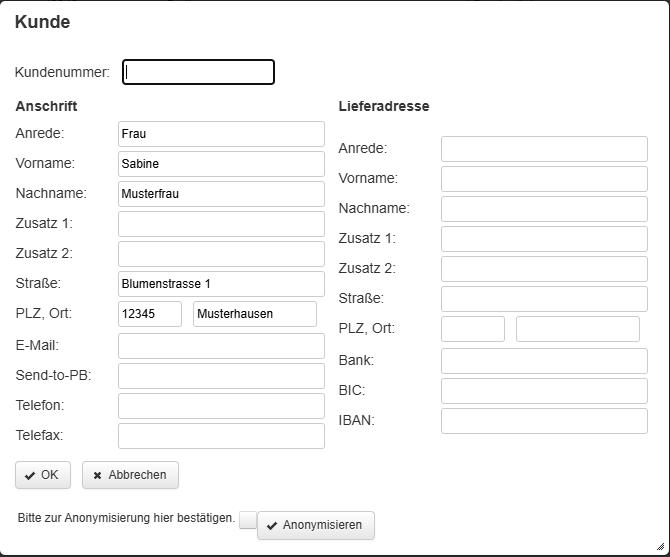Click the Ort field with Musterhausen
Image resolution: width=670 pixels, height=557 pixels.
coord(254,314)
